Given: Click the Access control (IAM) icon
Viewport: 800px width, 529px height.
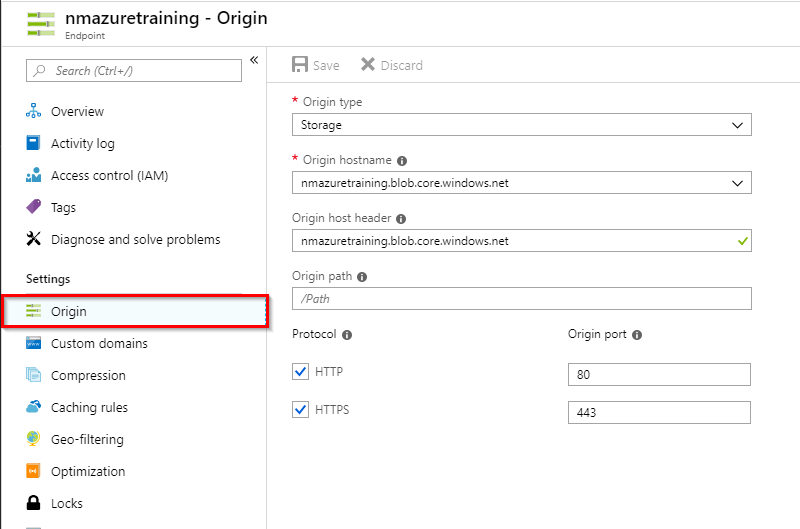Looking at the screenshot, I should click(34, 176).
